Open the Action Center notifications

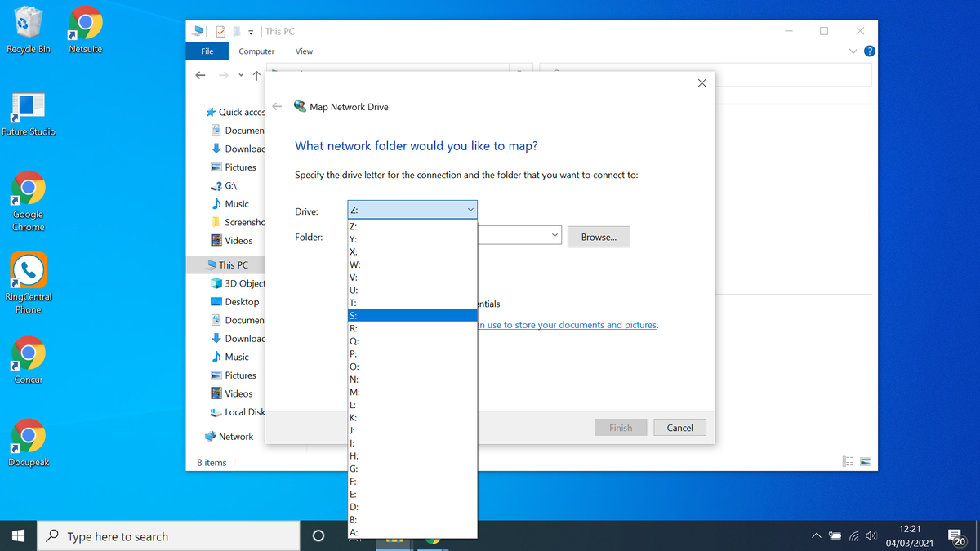pyautogui.click(x=957, y=535)
